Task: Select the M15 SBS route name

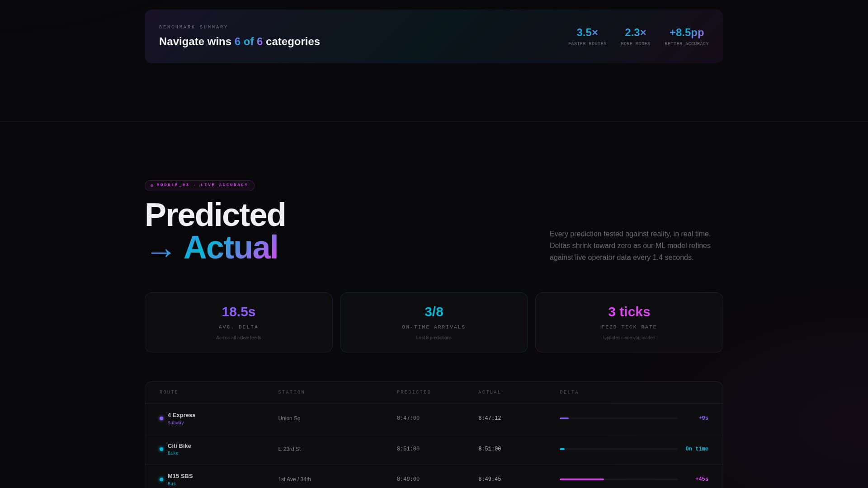Action: (180, 476)
